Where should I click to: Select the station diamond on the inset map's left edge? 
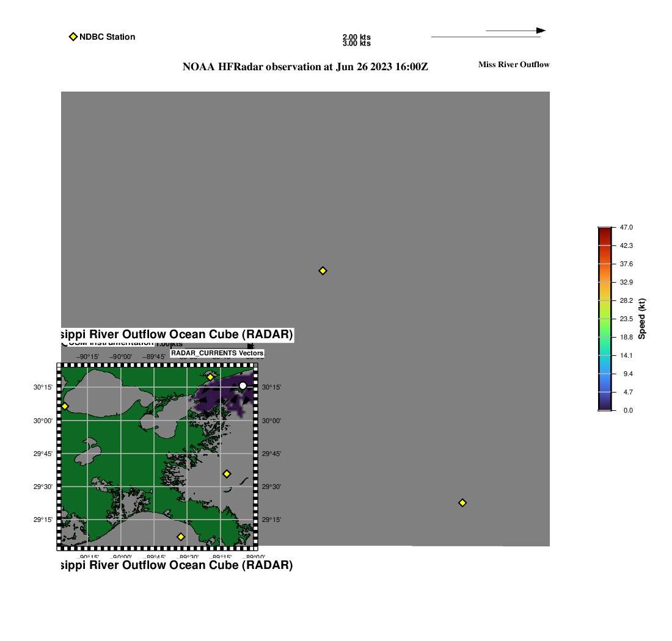coord(65,406)
